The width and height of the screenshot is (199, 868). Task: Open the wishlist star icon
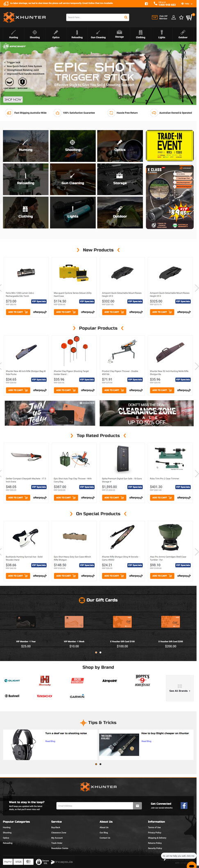181,18
